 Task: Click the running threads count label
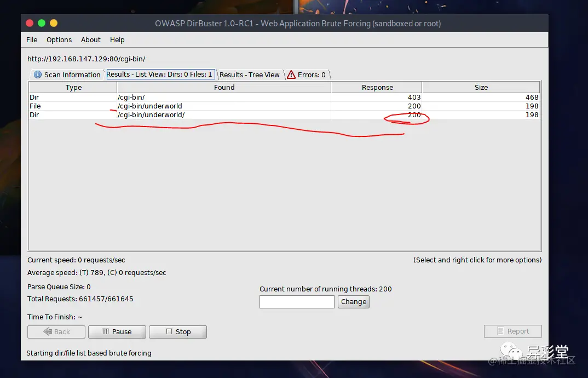click(326, 289)
